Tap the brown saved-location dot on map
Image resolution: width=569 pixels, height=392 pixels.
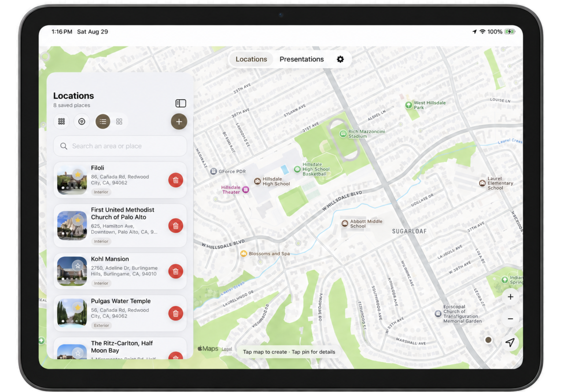click(488, 340)
